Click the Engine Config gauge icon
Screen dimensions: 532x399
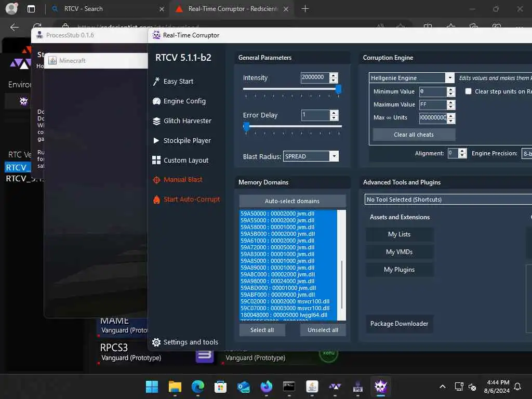pos(156,101)
